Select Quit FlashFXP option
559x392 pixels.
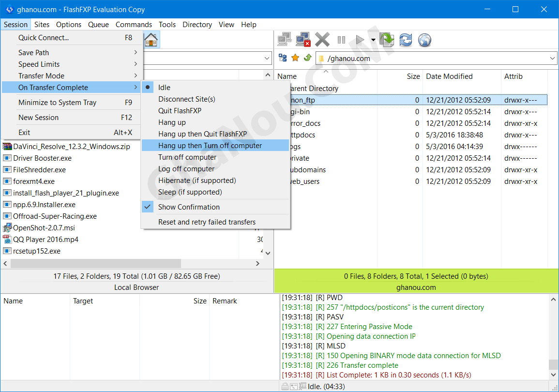coord(215,111)
